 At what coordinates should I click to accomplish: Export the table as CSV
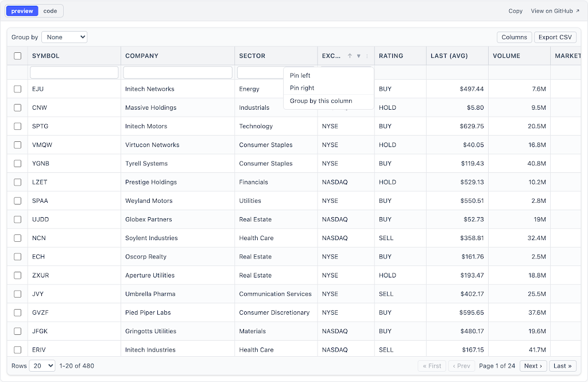555,37
